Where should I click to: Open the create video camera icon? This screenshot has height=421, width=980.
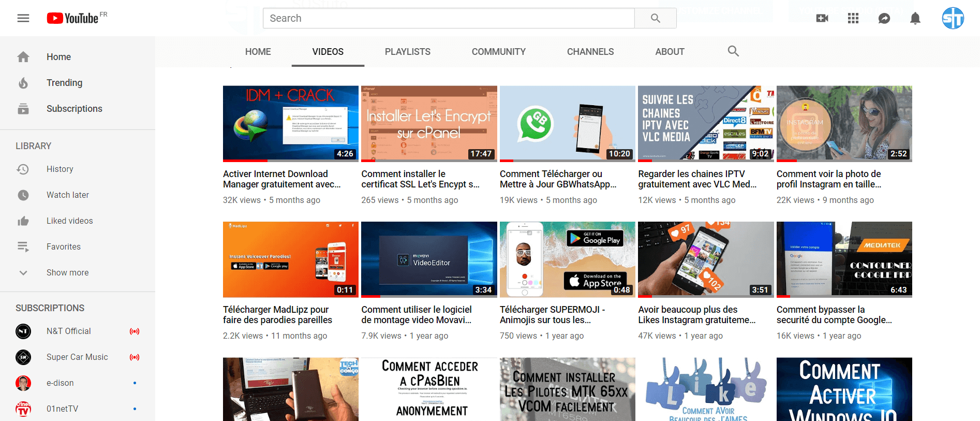[822, 18]
